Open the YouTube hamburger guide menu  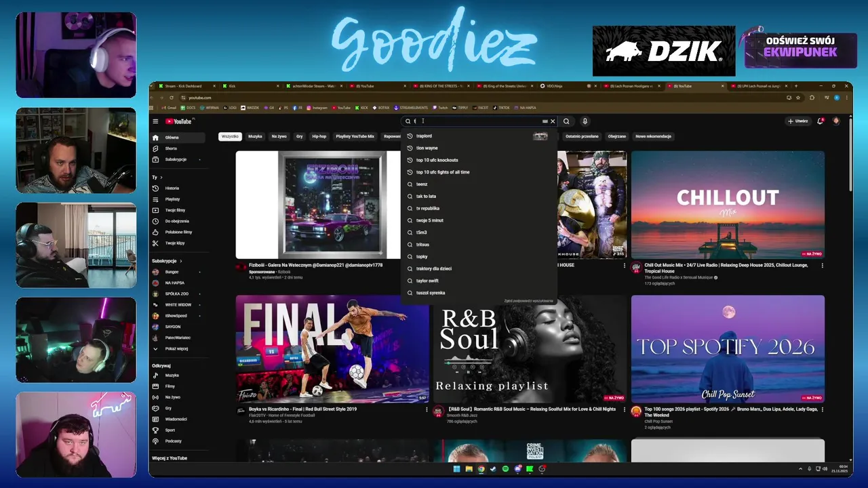click(x=155, y=121)
